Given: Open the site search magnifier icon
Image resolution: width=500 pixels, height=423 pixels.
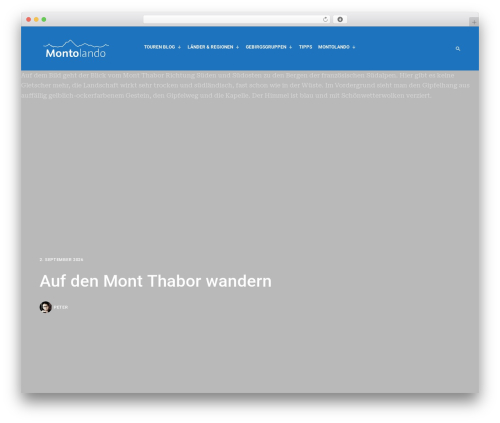Looking at the screenshot, I should [x=458, y=49].
